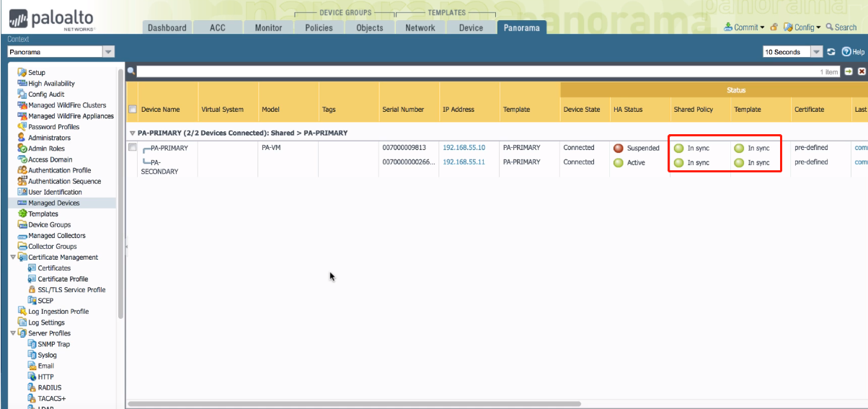This screenshot has height=409, width=868.
Task: Switch to the Monitor tab
Action: coord(268,27)
